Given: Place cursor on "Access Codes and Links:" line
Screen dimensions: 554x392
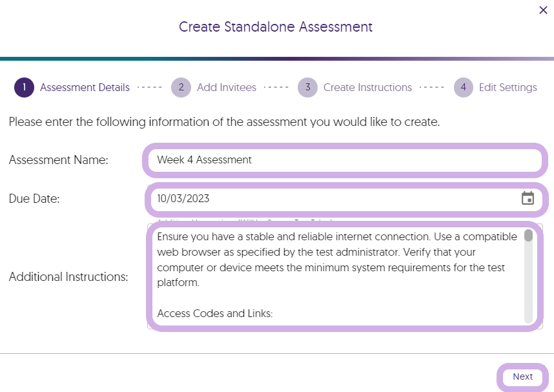Looking at the screenshot, I should coord(215,313).
